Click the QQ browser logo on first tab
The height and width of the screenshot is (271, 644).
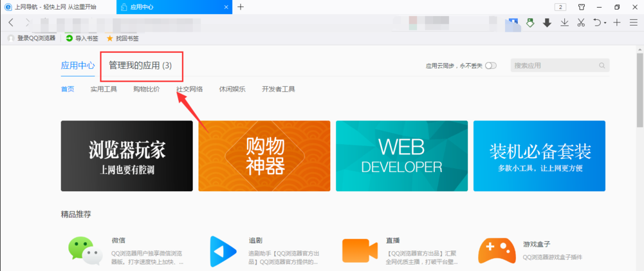7,7
